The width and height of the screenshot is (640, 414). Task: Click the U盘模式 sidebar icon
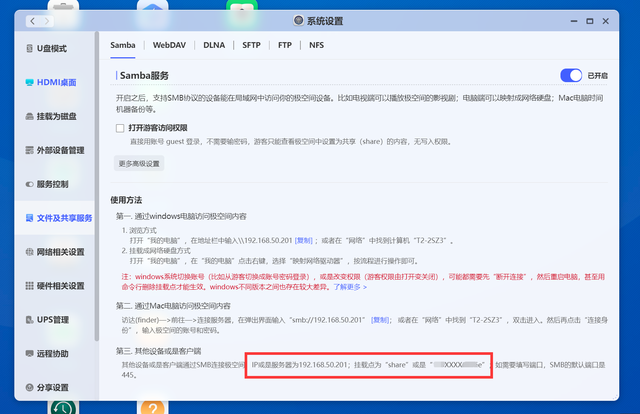tap(29, 49)
